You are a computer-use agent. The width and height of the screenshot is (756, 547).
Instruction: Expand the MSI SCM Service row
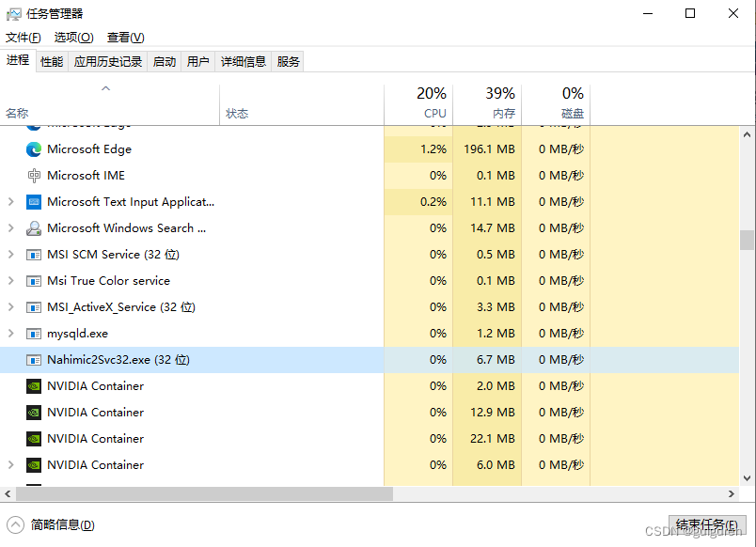[11, 255]
